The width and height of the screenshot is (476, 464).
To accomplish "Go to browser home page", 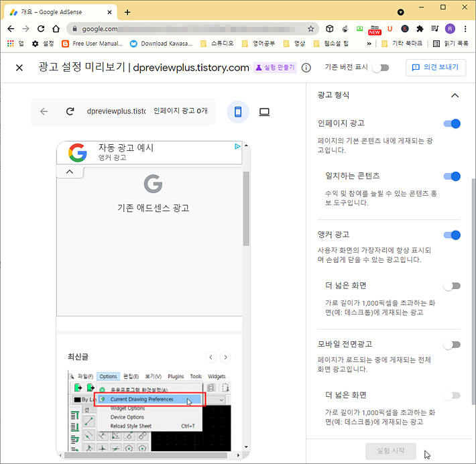I will click(x=56, y=29).
